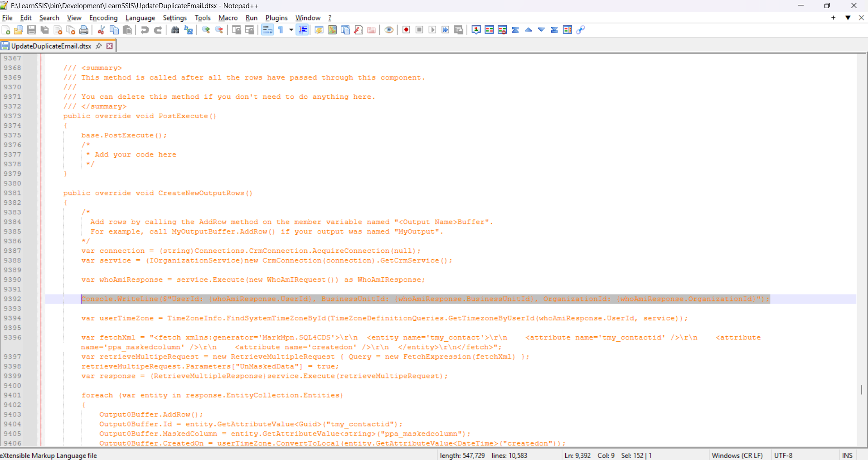Open the Plugins menu

point(276,18)
